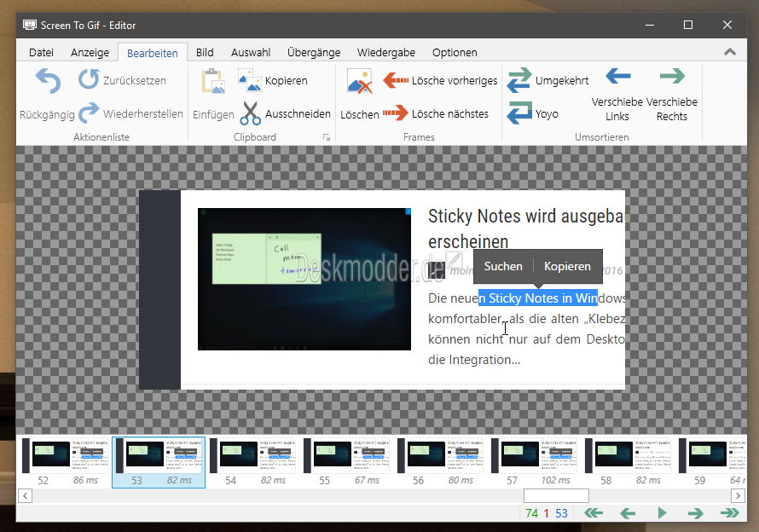The image size is (759, 532).
Task: Select frame 52 thumbnail
Action: tap(65, 462)
